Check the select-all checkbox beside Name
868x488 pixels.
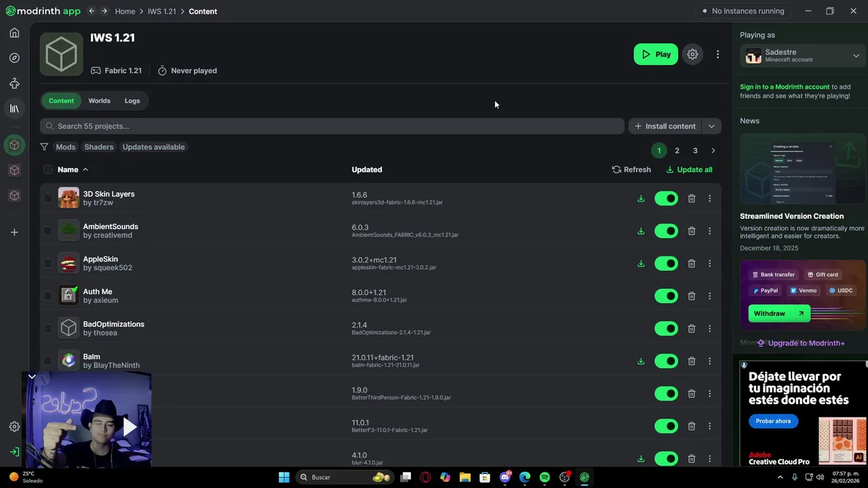[47, 169]
